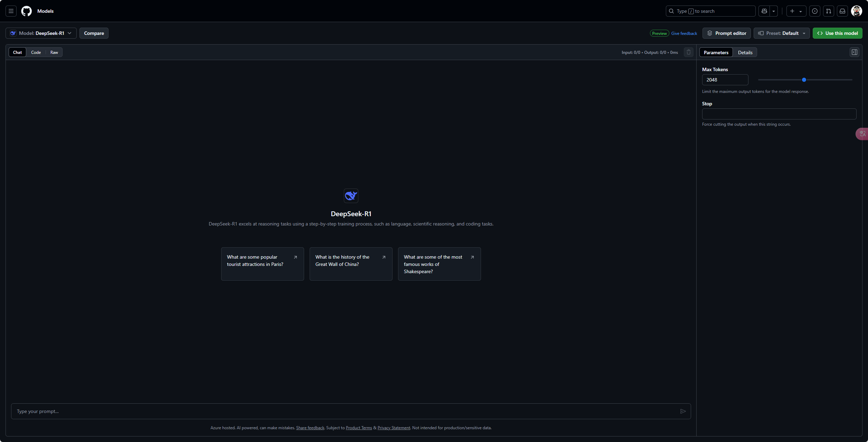The image size is (868, 442).
Task: Open pull requests icon in header
Action: pyautogui.click(x=829, y=11)
